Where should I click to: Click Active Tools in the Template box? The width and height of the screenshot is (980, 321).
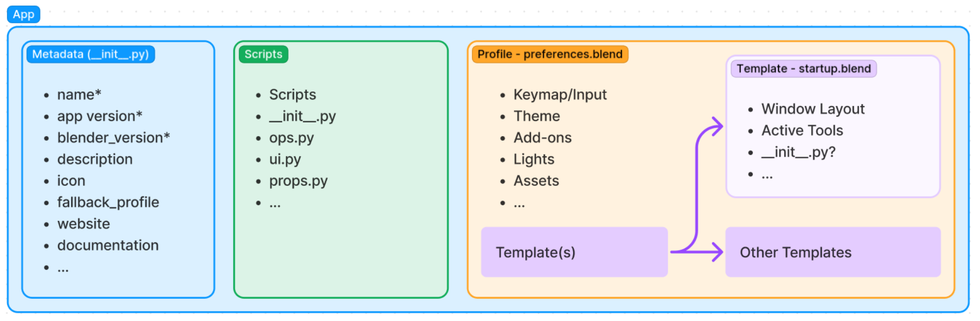(802, 131)
